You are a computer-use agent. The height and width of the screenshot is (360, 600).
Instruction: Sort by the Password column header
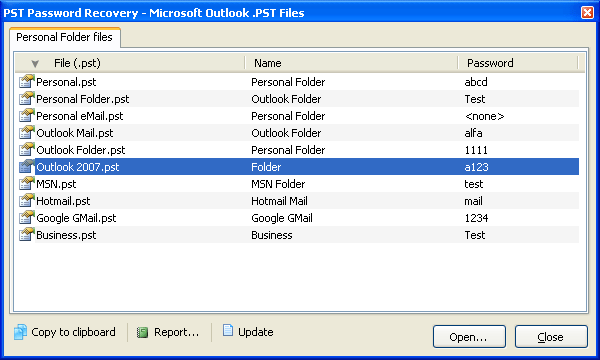click(x=518, y=63)
